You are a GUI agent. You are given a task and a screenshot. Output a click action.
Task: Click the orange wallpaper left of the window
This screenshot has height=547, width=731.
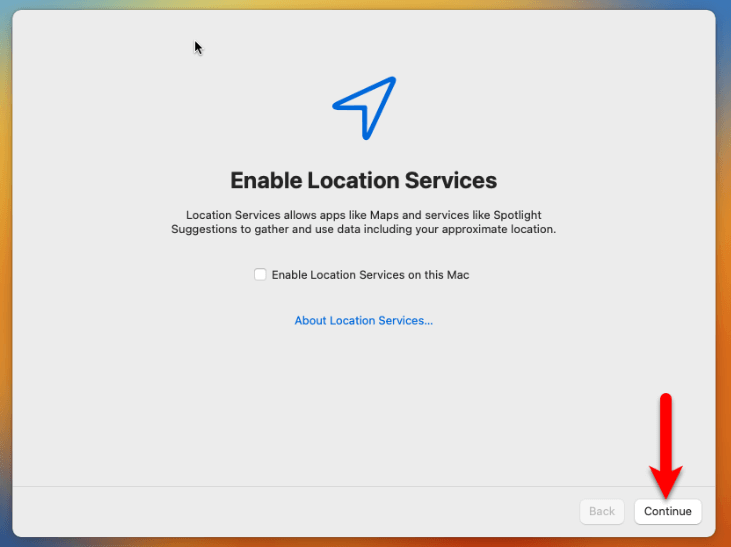point(6,300)
